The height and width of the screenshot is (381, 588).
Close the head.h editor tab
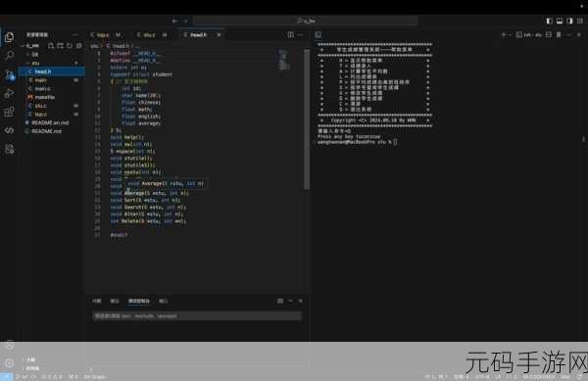tap(219, 35)
